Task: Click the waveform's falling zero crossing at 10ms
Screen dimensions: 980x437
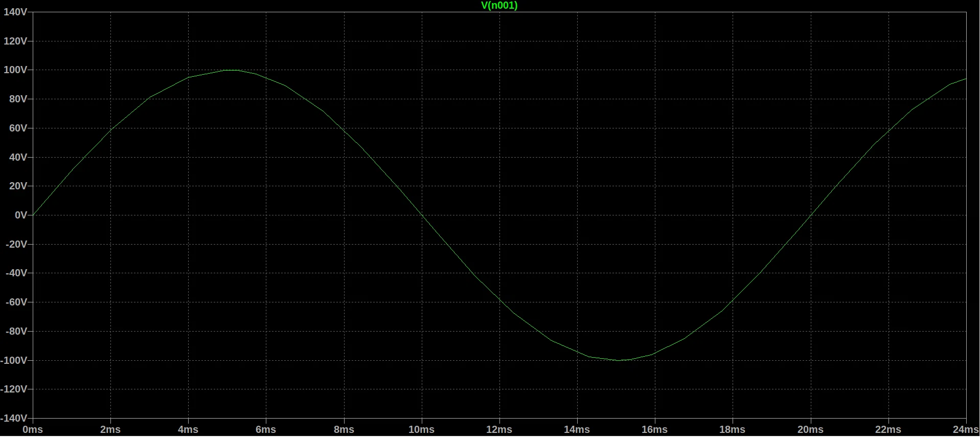Action: point(422,215)
